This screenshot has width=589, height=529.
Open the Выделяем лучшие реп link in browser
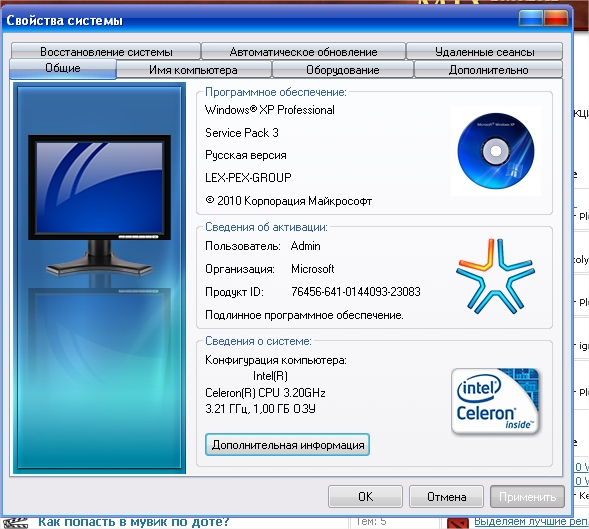pyautogui.click(x=531, y=521)
